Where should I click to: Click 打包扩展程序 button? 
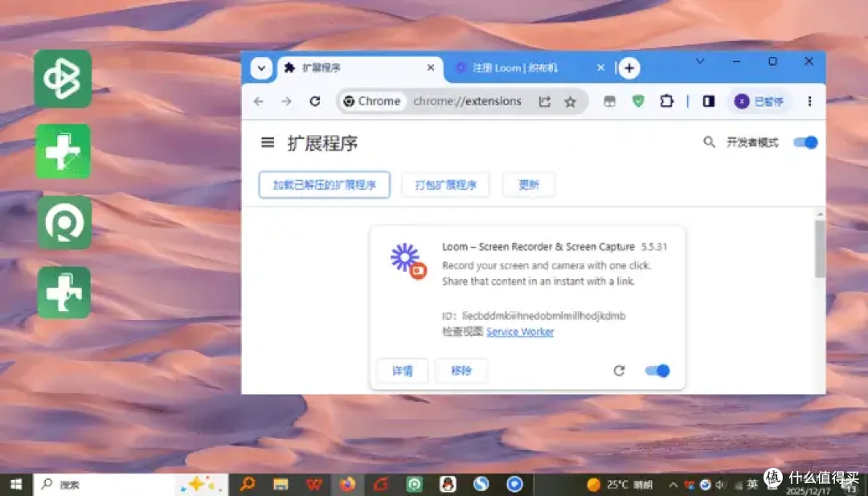(445, 185)
